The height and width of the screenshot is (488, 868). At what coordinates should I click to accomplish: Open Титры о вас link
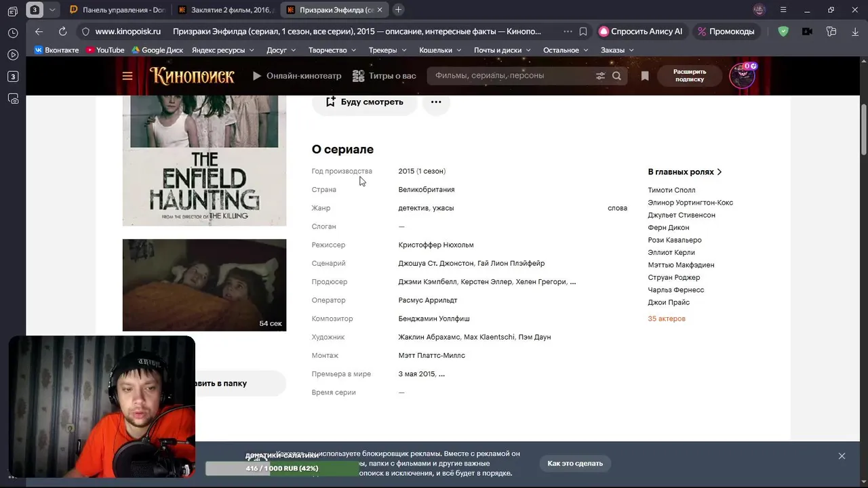pos(384,76)
